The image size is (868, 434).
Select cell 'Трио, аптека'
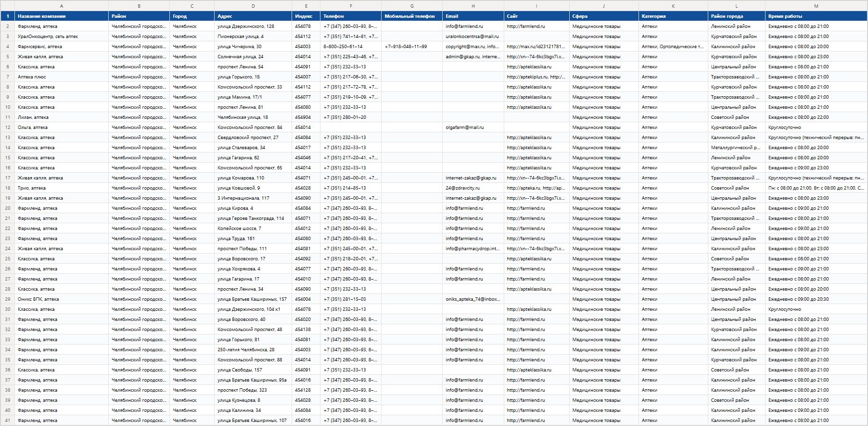[62, 188]
